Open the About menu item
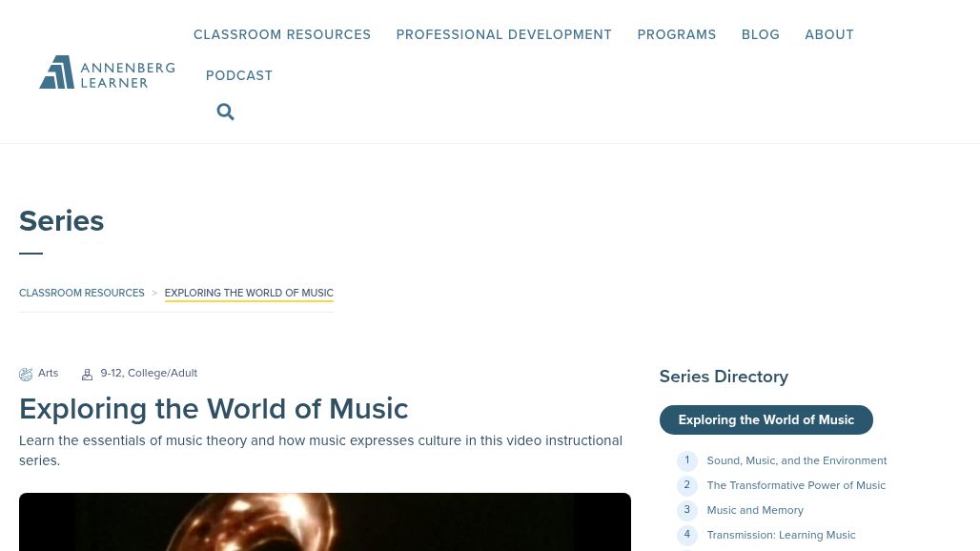The width and height of the screenshot is (980, 551). click(828, 35)
